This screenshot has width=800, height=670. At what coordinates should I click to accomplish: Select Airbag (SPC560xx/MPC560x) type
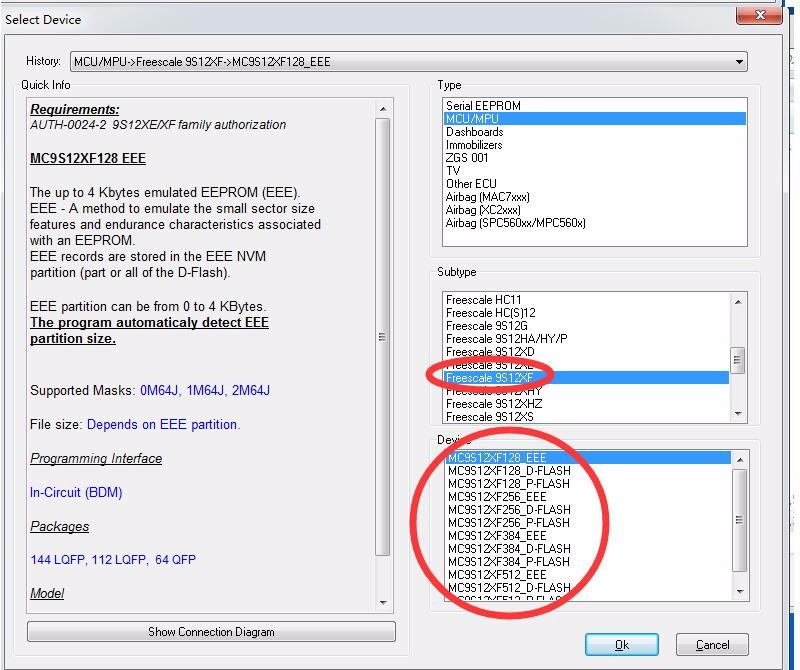click(594, 223)
